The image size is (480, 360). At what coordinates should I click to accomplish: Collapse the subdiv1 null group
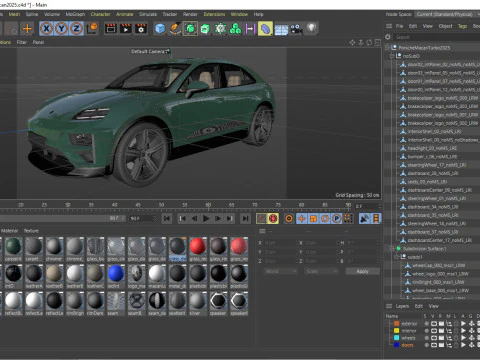tap(397, 257)
